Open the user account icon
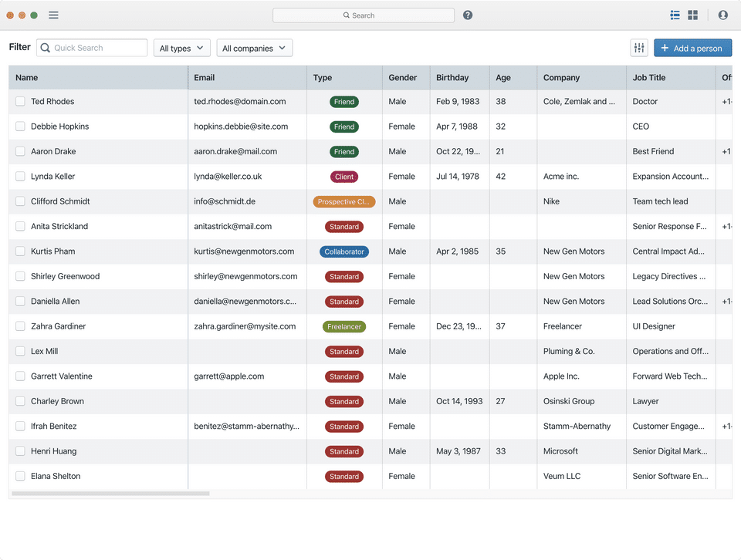This screenshot has height=560, width=741. tap(722, 15)
